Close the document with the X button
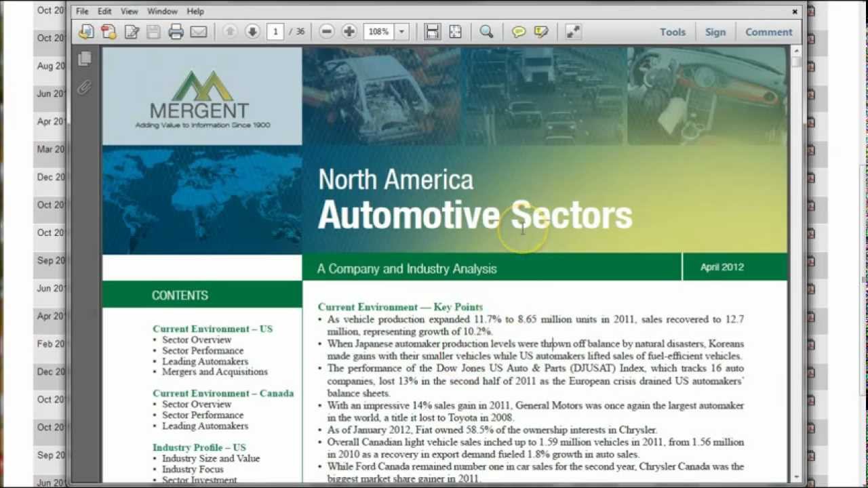 (795, 12)
